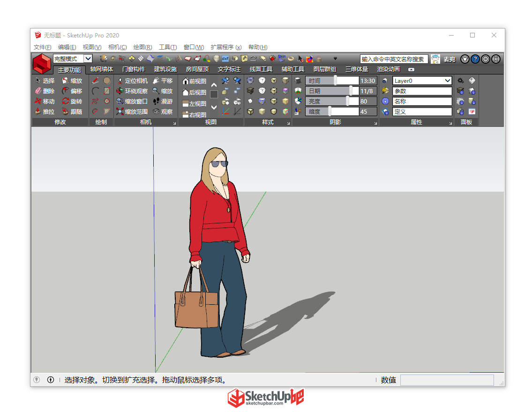Image resolution: width=532 pixels, height=412 pixels.
Task: Click the 日期 date slider
Action: coord(332,91)
